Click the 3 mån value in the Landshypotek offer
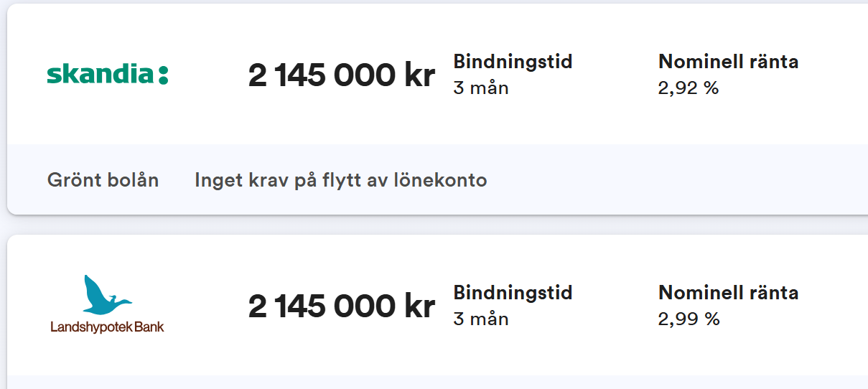The height and width of the screenshot is (389, 868). [480, 319]
